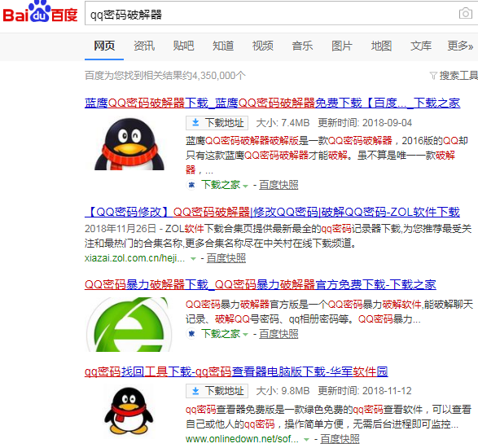Expand arrow beside xiazai.zol.com.cn URL

pyautogui.click(x=193, y=259)
